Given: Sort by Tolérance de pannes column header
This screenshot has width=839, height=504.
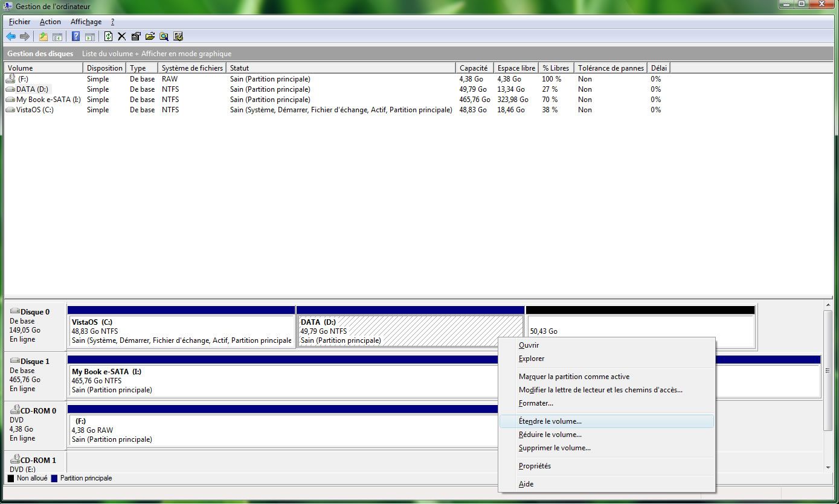Looking at the screenshot, I should pos(611,68).
